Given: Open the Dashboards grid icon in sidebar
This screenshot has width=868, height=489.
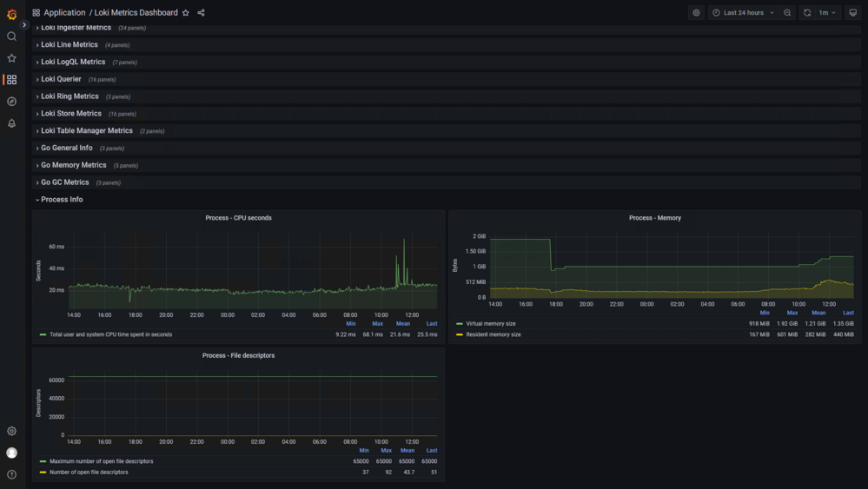Looking at the screenshot, I should point(11,80).
